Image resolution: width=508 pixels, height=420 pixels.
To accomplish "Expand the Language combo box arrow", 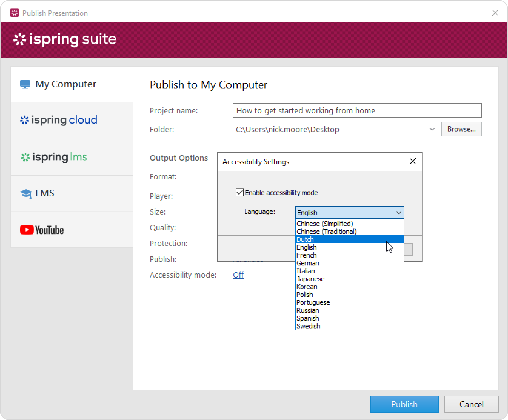I will [399, 213].
